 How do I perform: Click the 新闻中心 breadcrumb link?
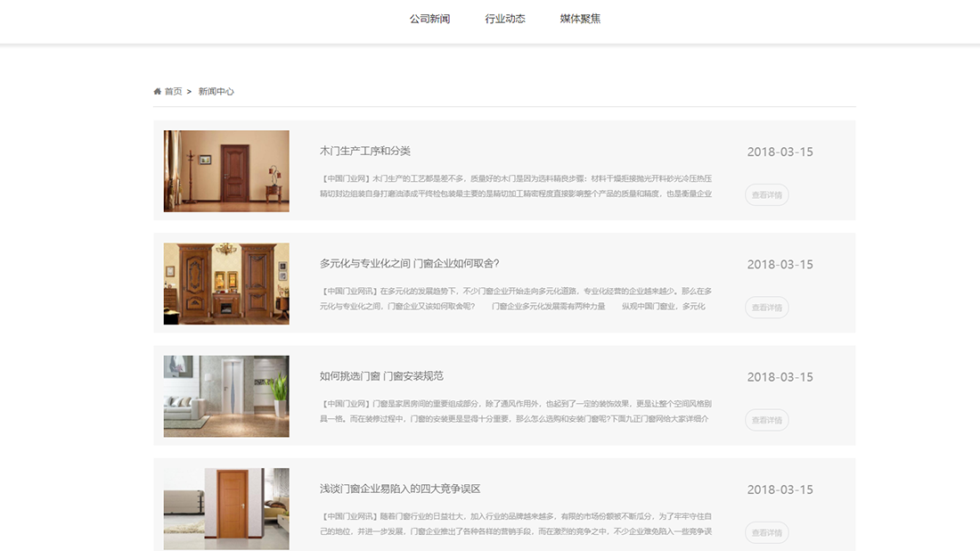217,90
